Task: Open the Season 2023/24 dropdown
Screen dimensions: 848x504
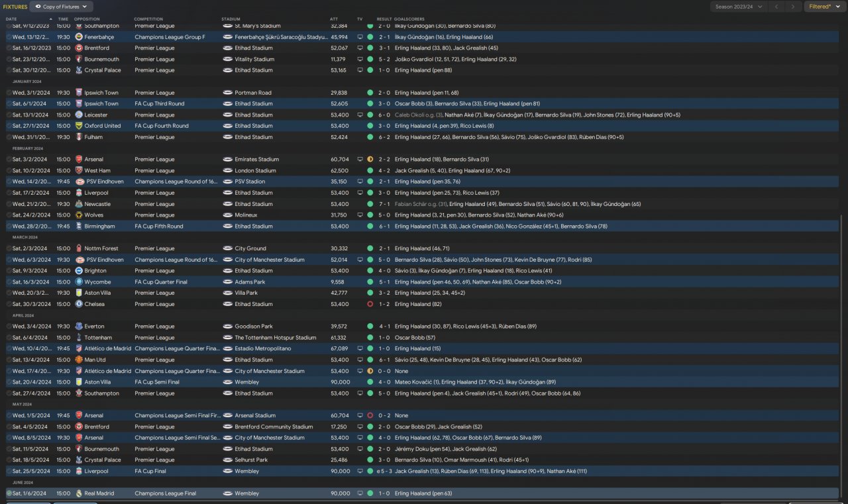Action: (x=738, y=7)
